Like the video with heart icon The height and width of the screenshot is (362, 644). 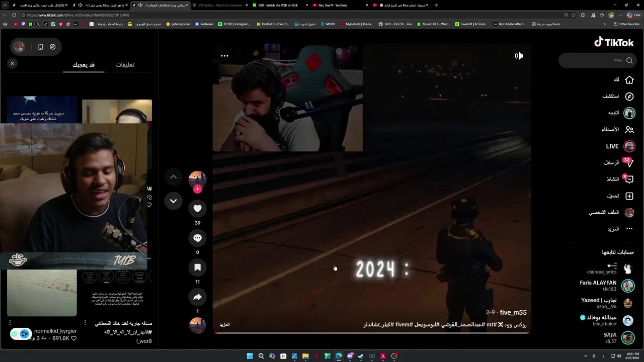[197, 208]
